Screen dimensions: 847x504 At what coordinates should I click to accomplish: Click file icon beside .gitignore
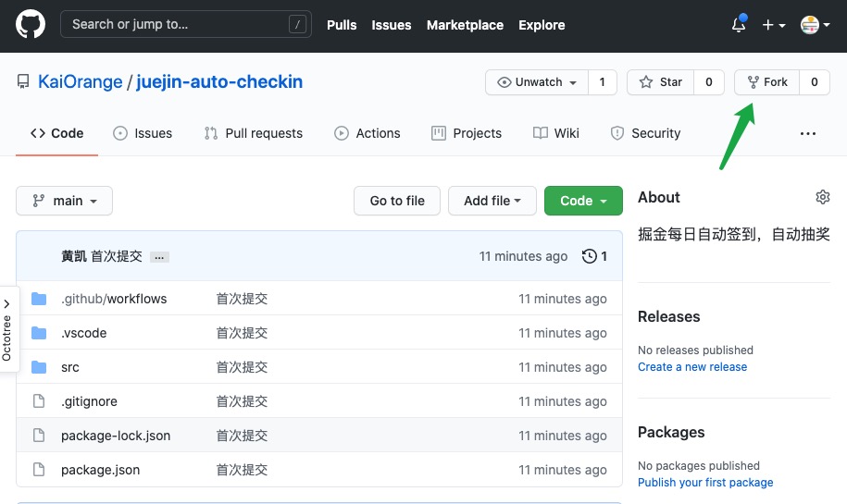coord(39,401)
